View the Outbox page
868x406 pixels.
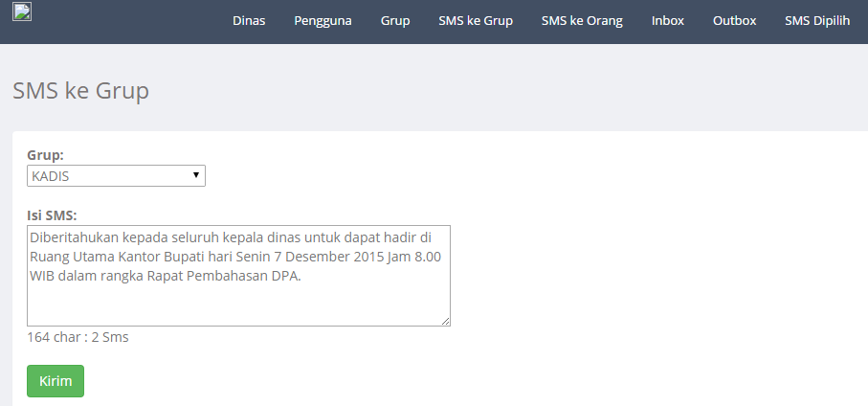coord(734,21)
